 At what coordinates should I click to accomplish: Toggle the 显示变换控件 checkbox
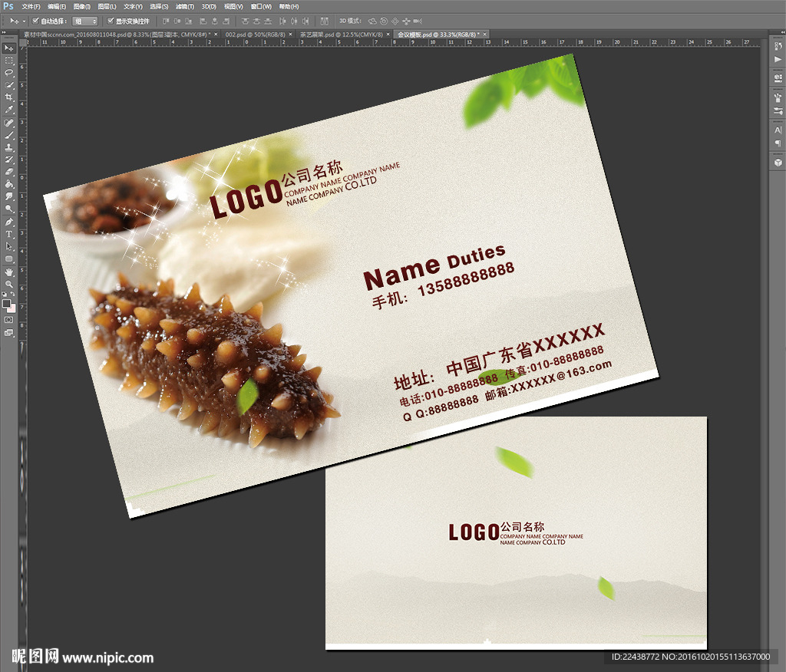click(x=111, y=21)
